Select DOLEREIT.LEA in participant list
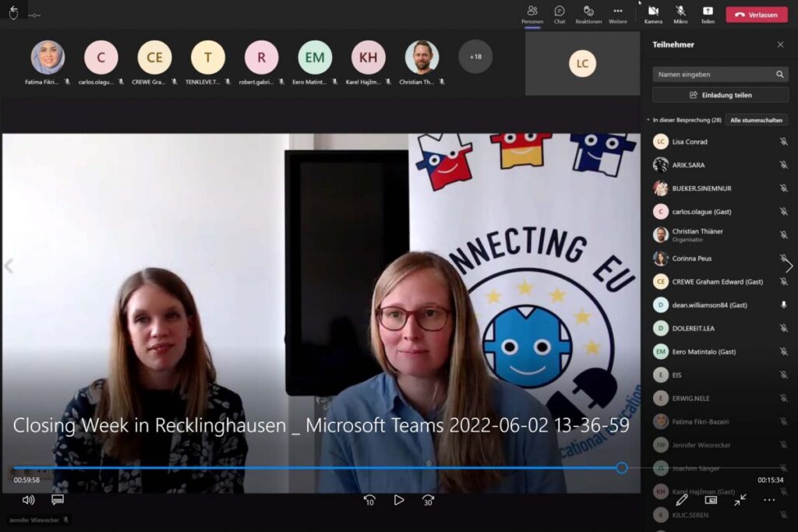The height and width of the screenshot is (532, 798). [720, 329]
